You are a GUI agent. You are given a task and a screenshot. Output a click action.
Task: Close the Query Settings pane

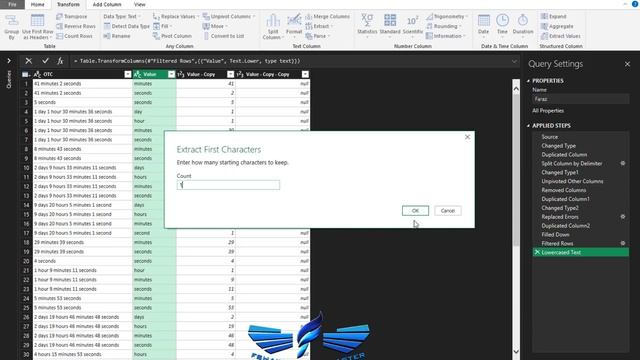627,64
